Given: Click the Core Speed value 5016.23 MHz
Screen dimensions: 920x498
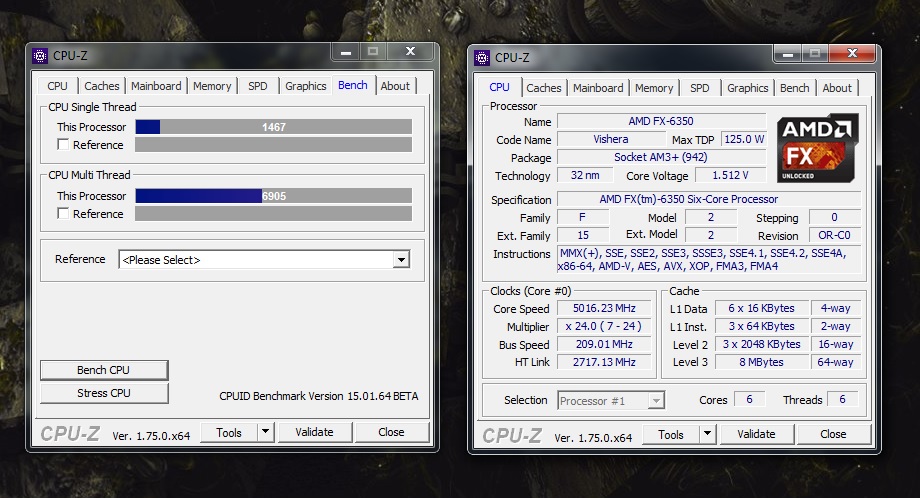Looking at the screenshot, I should (604, 309).
